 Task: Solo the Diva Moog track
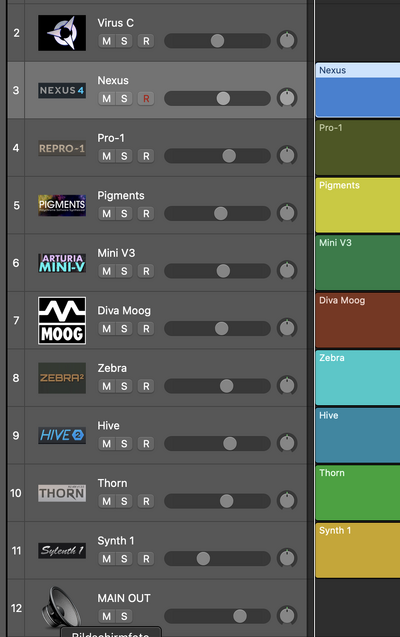[124, 329]
